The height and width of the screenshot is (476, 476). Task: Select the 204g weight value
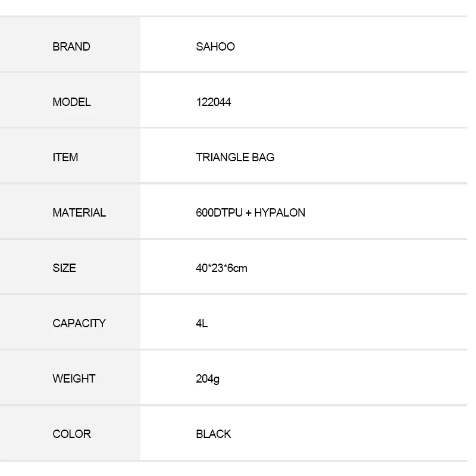208,379
